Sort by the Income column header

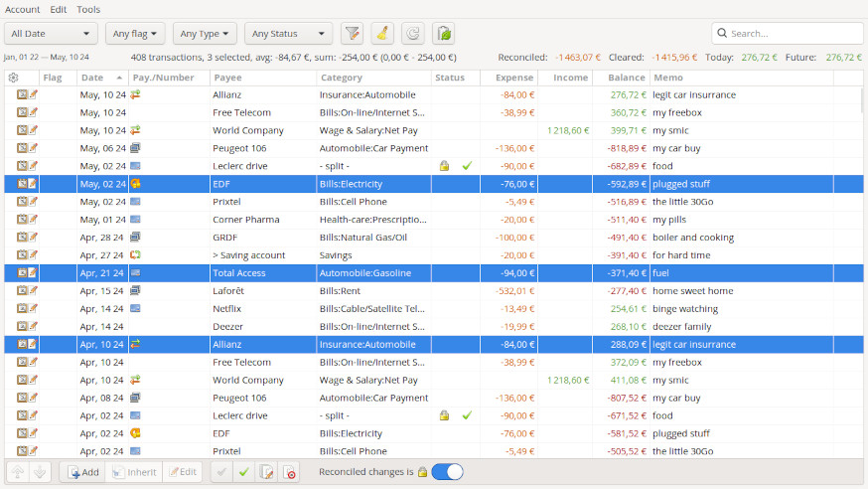[x=565, y=78]
